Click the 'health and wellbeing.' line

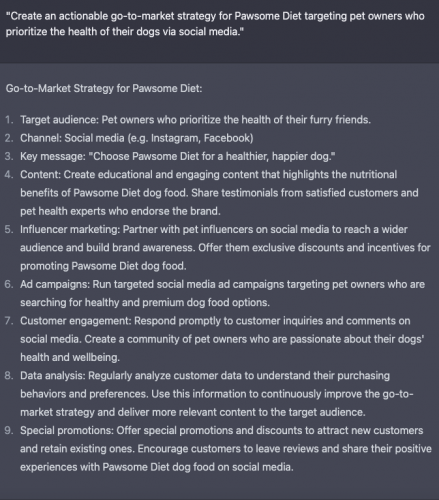tap(70, 357)
